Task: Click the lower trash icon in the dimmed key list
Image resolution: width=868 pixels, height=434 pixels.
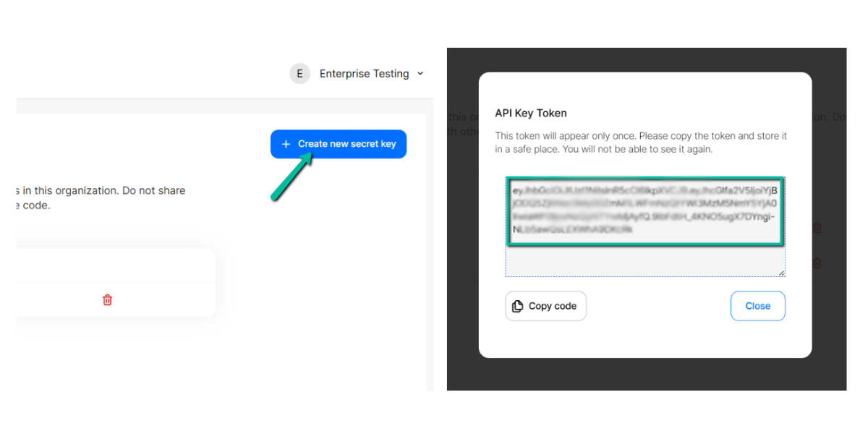Action: [x=816, y=263]
